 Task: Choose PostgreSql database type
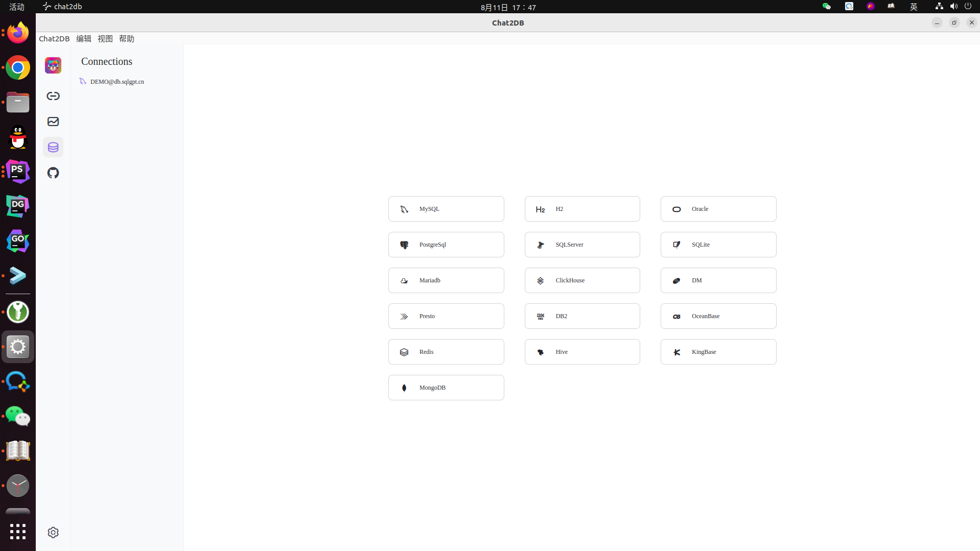[446, 244]
